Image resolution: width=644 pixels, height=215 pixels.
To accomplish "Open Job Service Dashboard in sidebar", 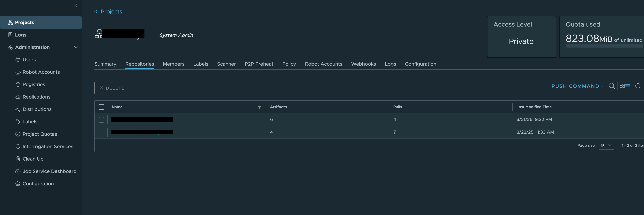I will pos(49,171).
